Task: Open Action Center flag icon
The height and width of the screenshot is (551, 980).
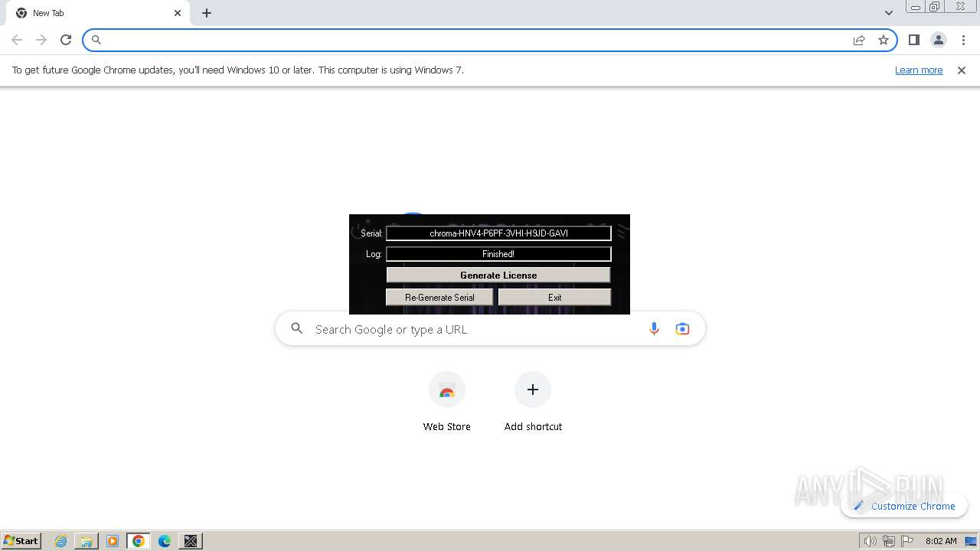Action: [x=907, y=541]
